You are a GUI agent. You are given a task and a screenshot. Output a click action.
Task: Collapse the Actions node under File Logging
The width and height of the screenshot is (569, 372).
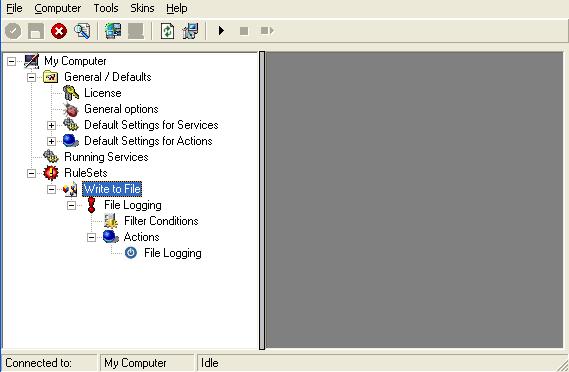click(91, 237)
